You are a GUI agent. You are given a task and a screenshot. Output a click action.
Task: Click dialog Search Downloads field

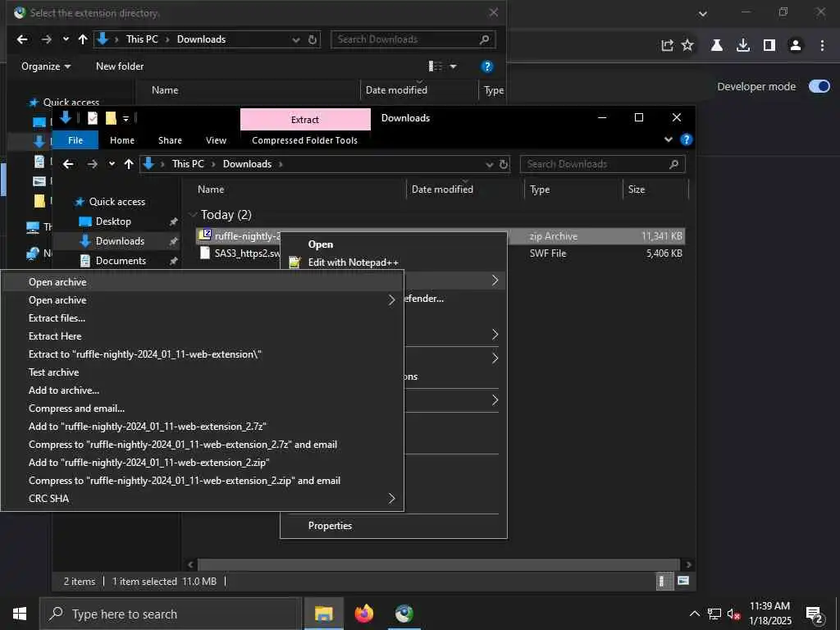coord(413,39)
